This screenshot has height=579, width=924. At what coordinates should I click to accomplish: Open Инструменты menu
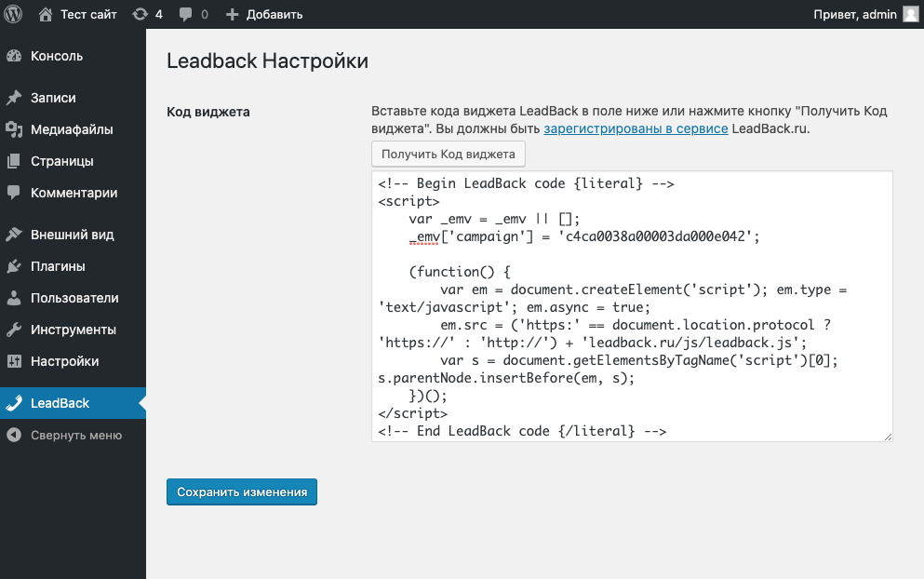[x=74, y=330]
